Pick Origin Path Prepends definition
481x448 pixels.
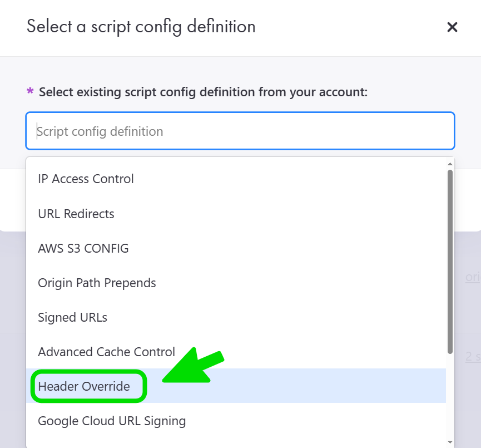tap(97, 283)
